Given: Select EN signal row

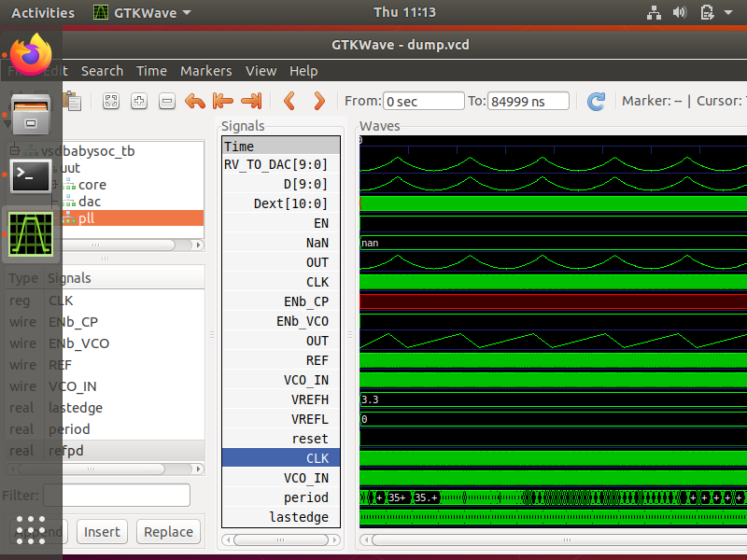Looking at the screenshot, I should coord(281,223).
